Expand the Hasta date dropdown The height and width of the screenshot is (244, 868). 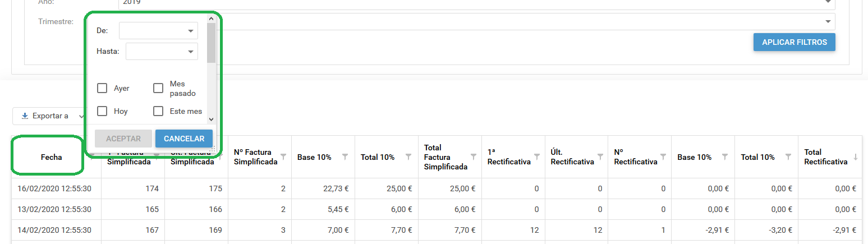[190, 52]
